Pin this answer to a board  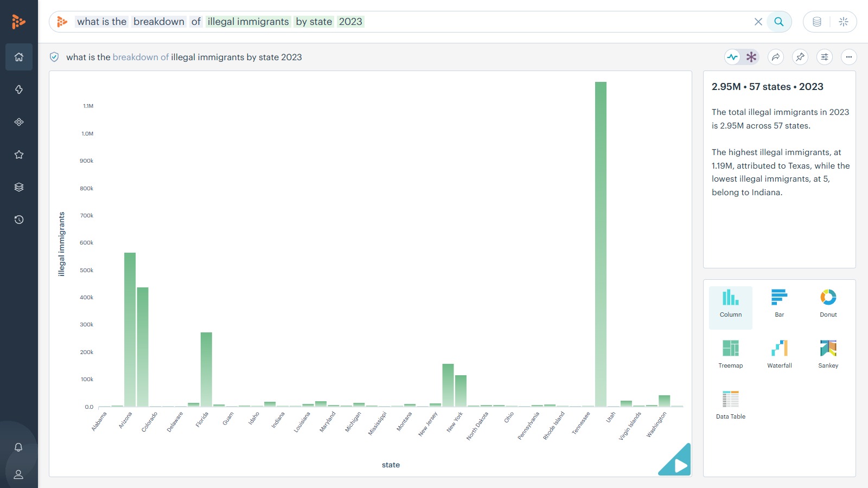click(x=800, y=57)
